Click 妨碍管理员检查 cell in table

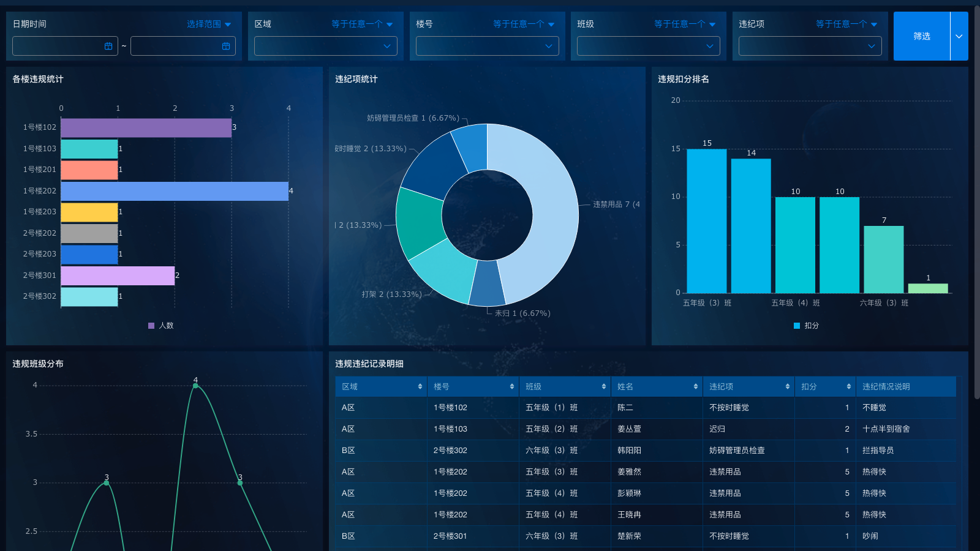(x=737, y=451)
